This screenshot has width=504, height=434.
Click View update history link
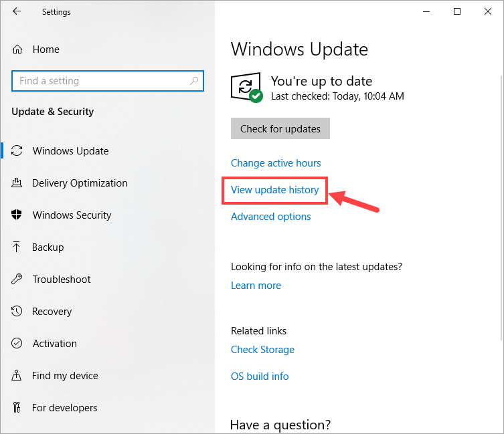tap(275, 190)
